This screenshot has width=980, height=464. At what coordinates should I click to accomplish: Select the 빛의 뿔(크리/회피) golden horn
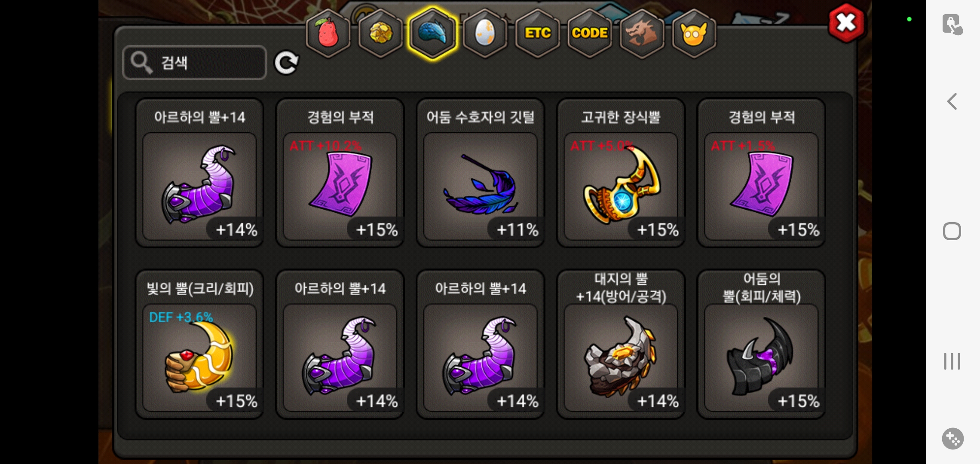tap(199, 344)
